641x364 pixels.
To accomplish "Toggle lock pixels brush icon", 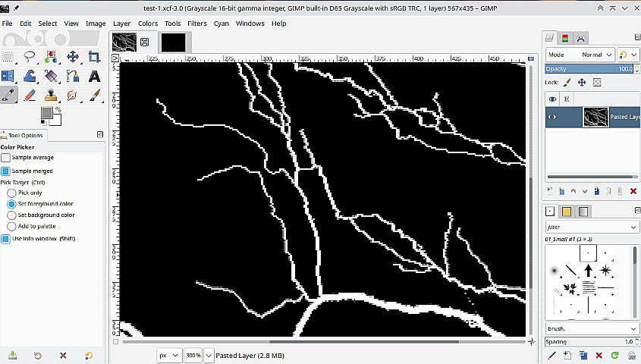I will tap(567, 83).
